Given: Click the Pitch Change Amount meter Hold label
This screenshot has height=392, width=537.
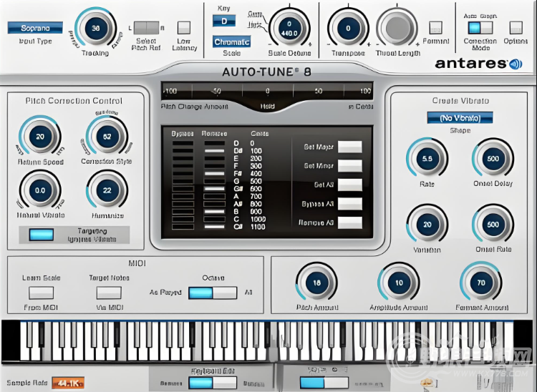Looking at the screenshot, I should tap(267, 107).
